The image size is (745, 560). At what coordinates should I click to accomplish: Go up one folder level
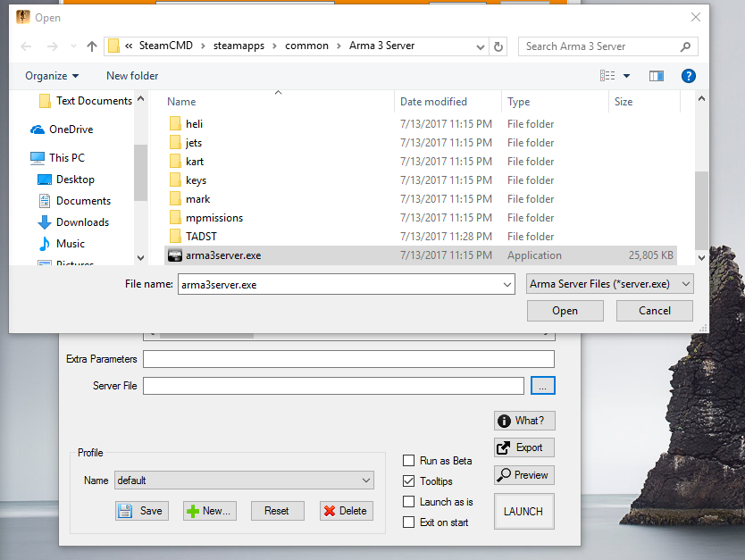tap(92, 46)
